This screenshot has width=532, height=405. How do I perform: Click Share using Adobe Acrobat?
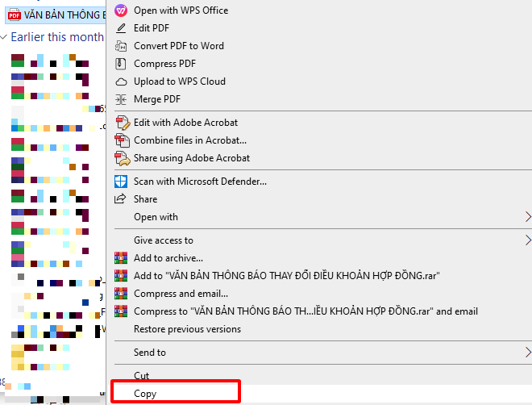pos(192,158)
